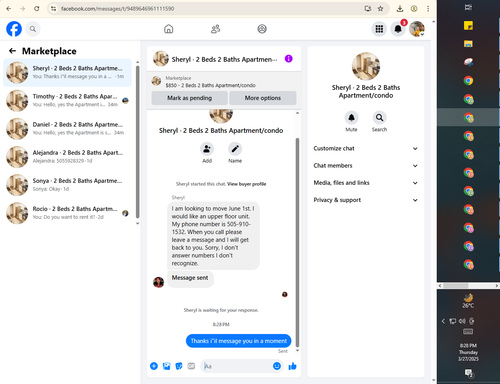Add people to the chat
This screenshot has width=500, height=384.
pyautogui.click(x=207, y=149)
